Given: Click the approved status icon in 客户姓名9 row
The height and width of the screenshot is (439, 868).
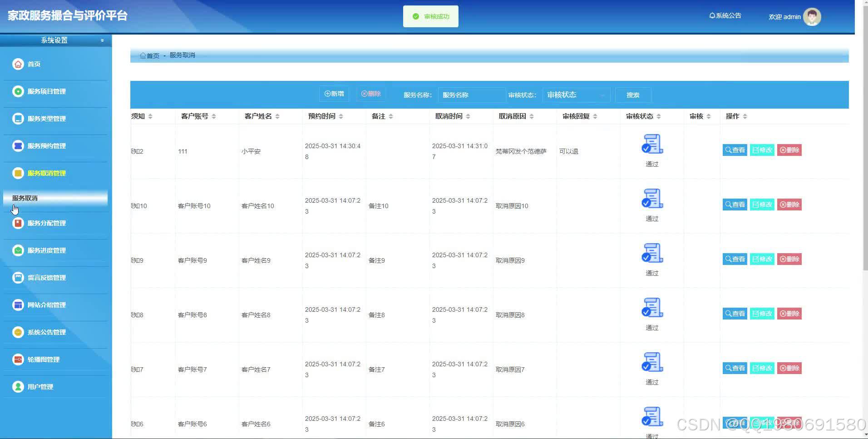Looking at the screenshot, I should click(x=652, y=253).
